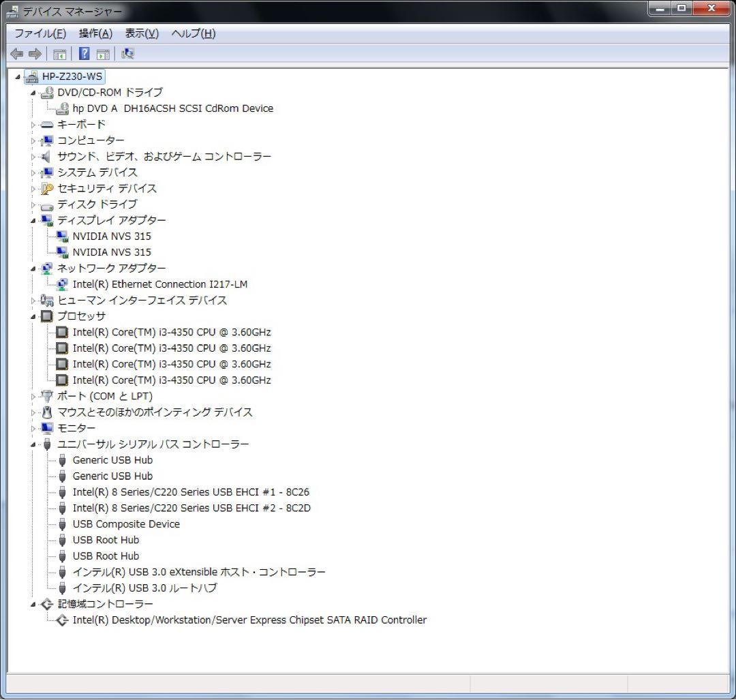Image resolution: width=736 pixels, height=700 pixels.
Task: Click the ヒューマン インターフェイス デバイス icon
Action: point(47,300)
